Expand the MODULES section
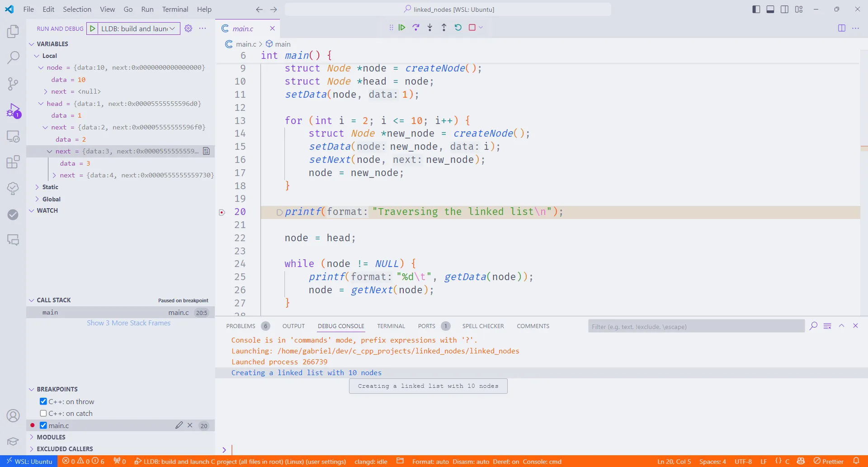868x467 pixels. tap(32, 437)
